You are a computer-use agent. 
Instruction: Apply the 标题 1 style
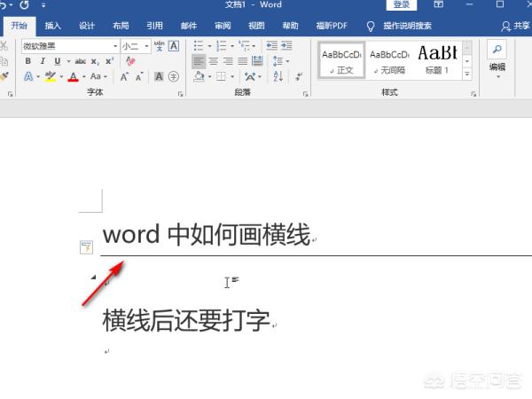(438, 60)
